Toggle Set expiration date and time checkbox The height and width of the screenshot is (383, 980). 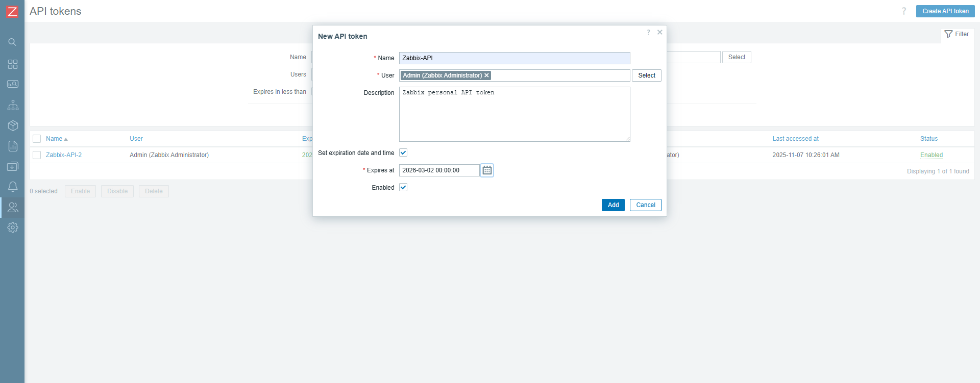click(x=403, y=153)
